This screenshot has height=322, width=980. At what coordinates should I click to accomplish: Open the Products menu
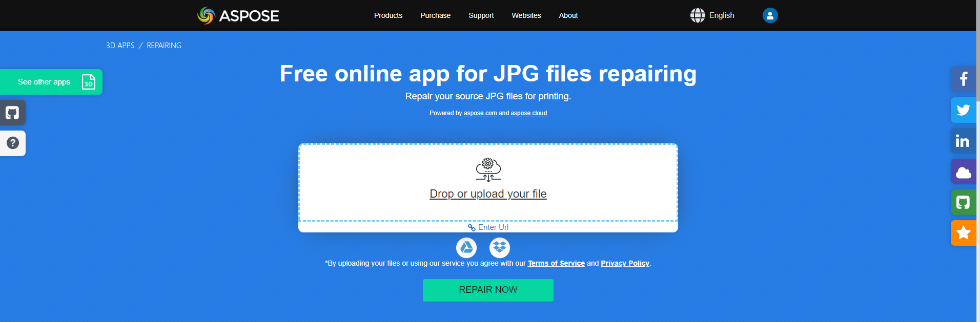click(388, 15)
